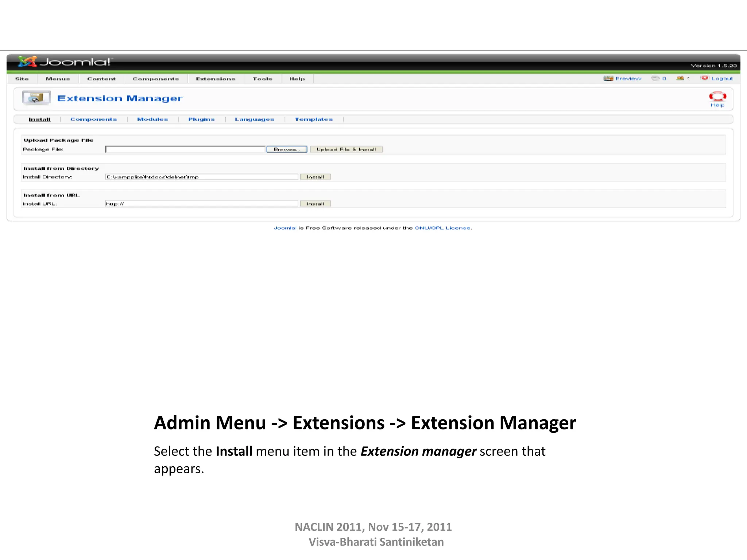747x560 pixels.
Task: Switch to the Templates tab
Action: coord(314,119)
